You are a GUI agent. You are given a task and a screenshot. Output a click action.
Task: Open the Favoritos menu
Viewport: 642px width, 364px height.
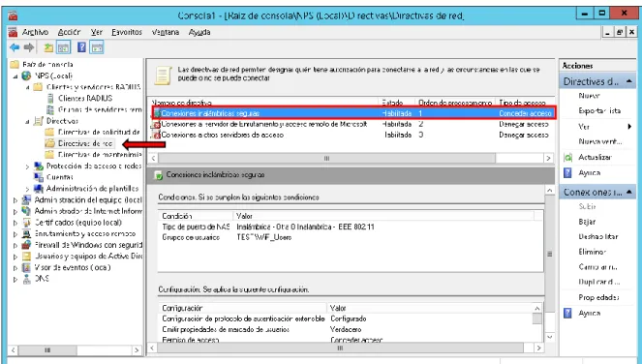point(127,32)
